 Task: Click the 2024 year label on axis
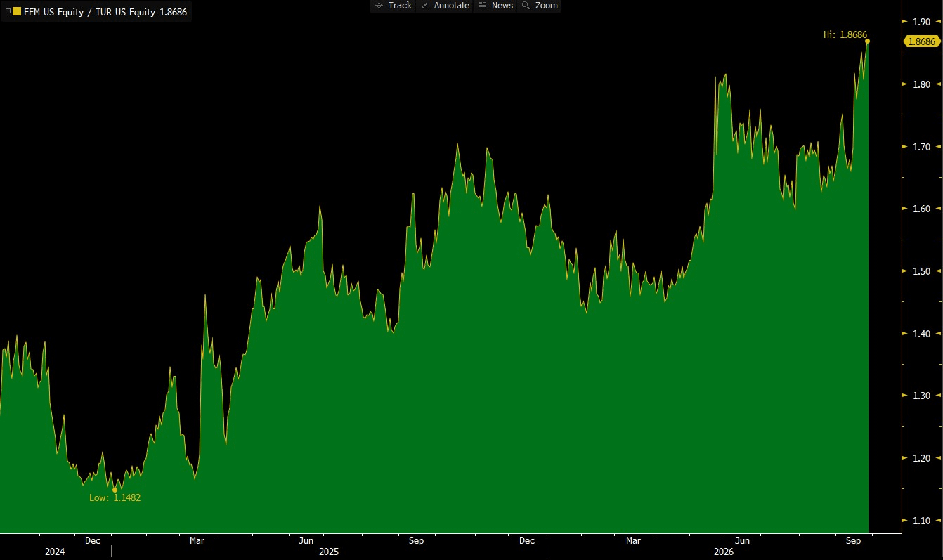point(55,552)
